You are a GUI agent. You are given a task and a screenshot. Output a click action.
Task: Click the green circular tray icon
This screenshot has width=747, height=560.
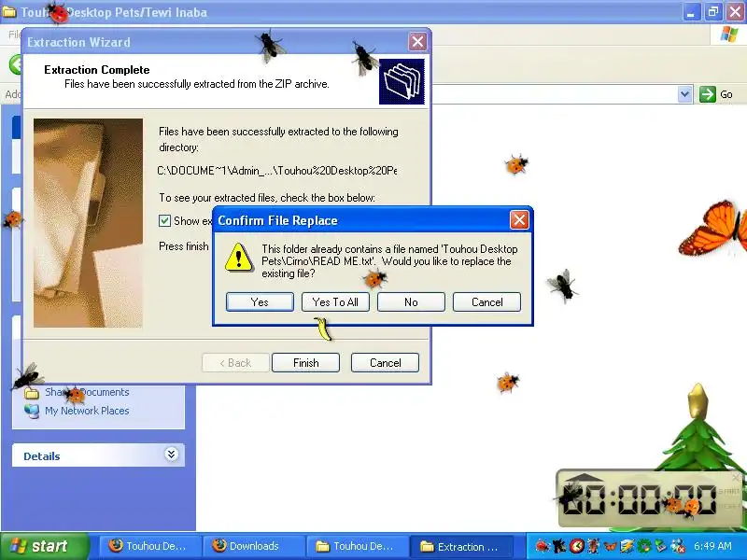pyautogui.click(x=644, y=546)
